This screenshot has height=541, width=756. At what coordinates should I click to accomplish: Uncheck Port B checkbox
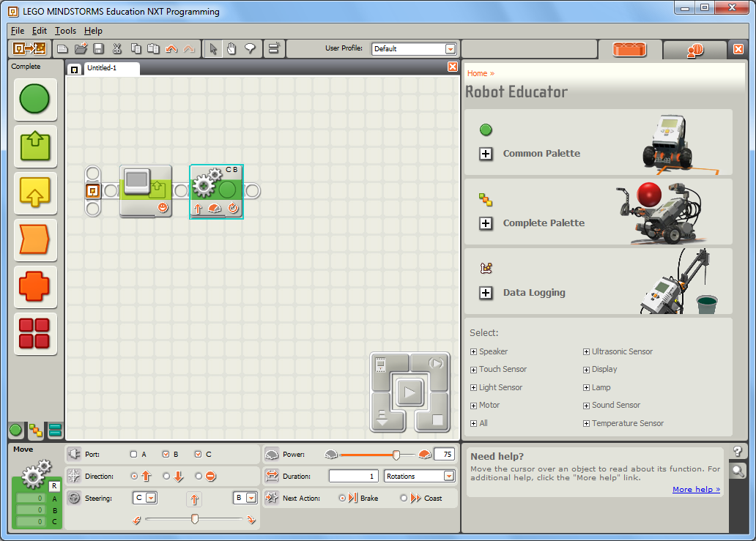[166, 455]
